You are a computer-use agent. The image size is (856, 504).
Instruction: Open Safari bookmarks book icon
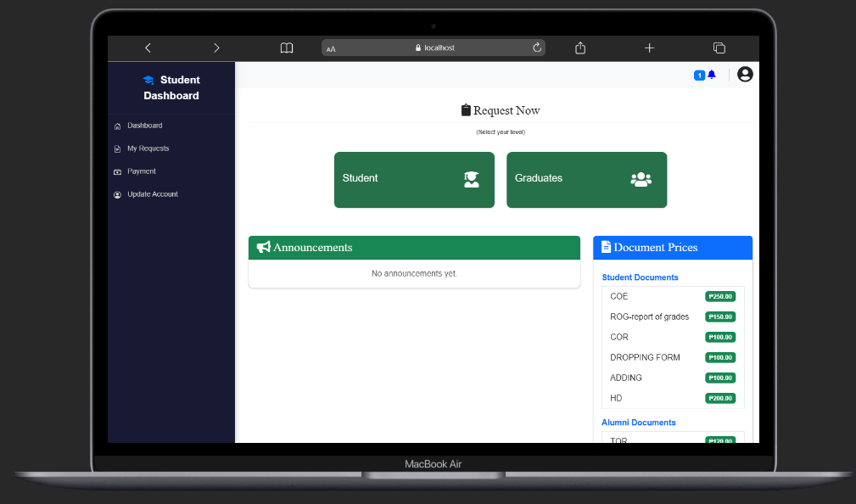(287, 48)
